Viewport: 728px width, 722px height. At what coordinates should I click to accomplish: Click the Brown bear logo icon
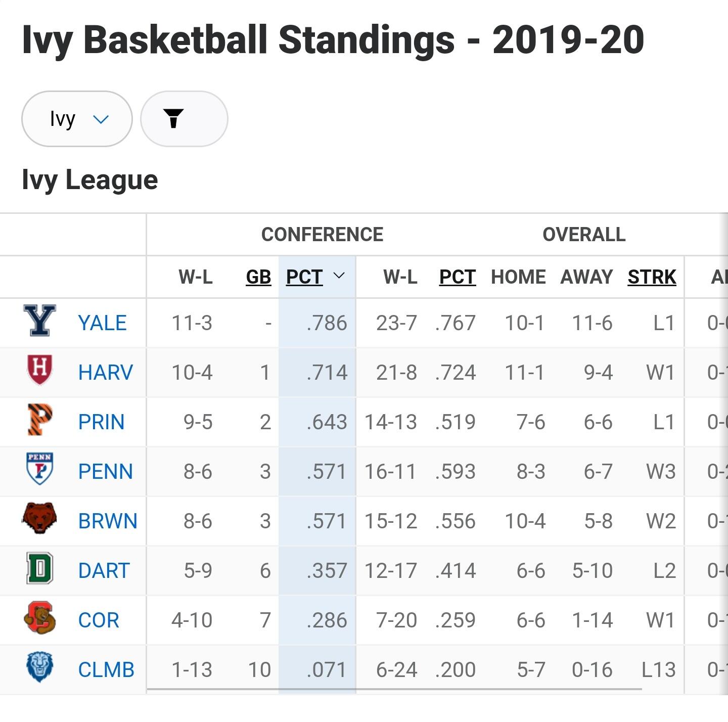39,518
